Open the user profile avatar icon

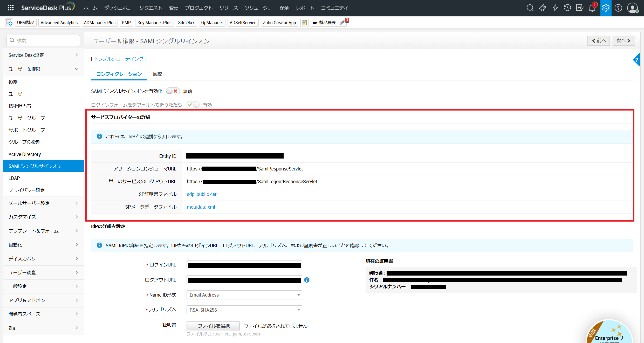pos(632,8)
